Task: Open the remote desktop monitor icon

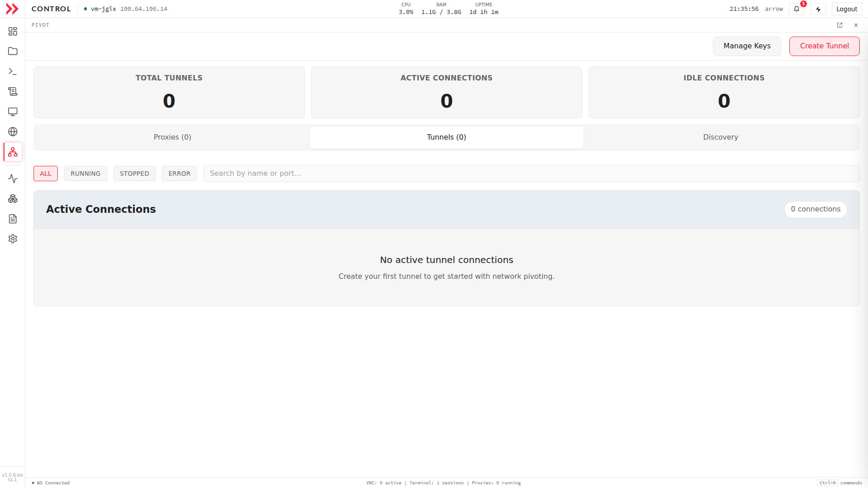Action: pos(13,112)
